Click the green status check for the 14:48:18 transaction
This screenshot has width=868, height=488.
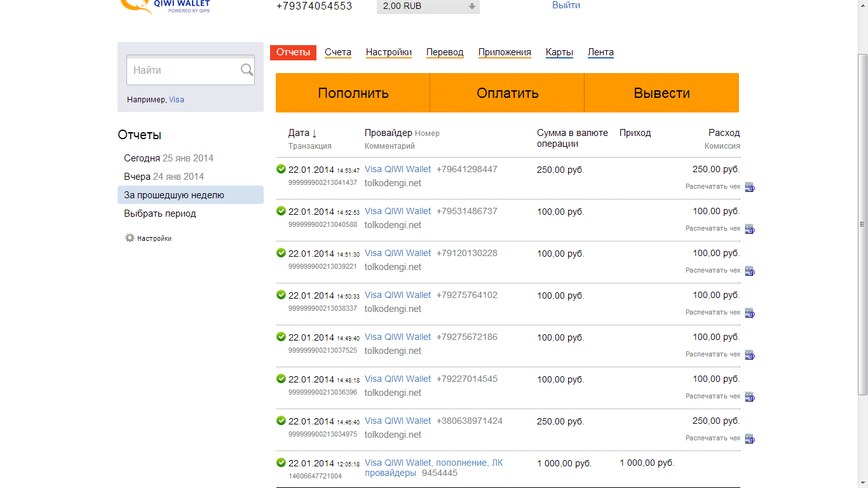click(281, 379)
